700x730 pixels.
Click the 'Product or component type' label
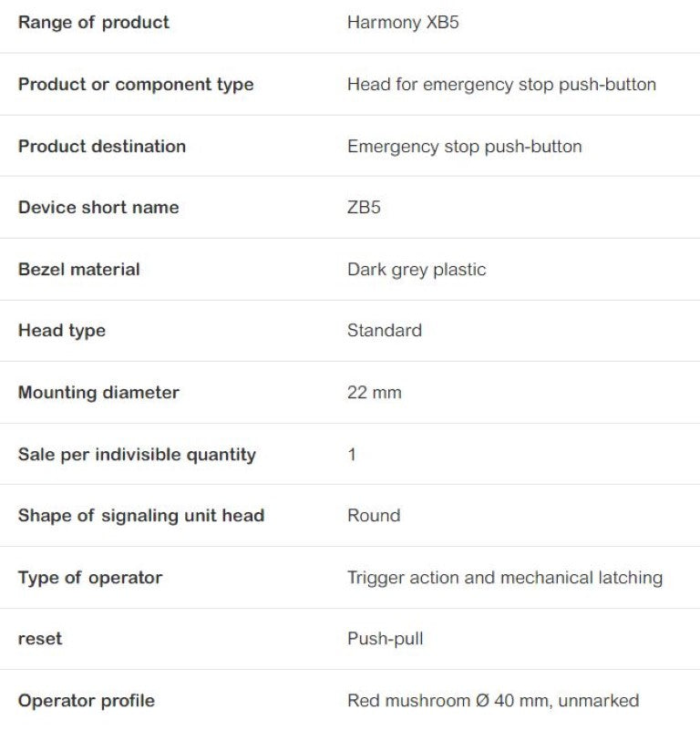click(x=136, y=85)
